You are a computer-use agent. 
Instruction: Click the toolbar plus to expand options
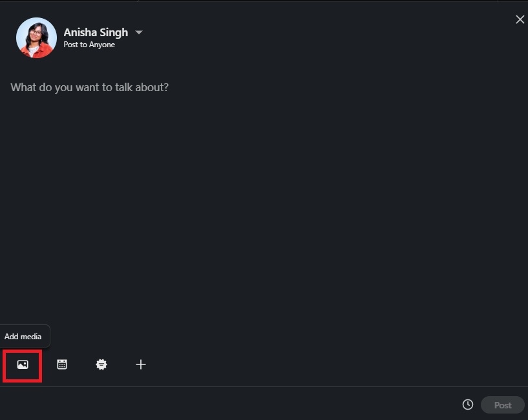click(x=141, y=364)
